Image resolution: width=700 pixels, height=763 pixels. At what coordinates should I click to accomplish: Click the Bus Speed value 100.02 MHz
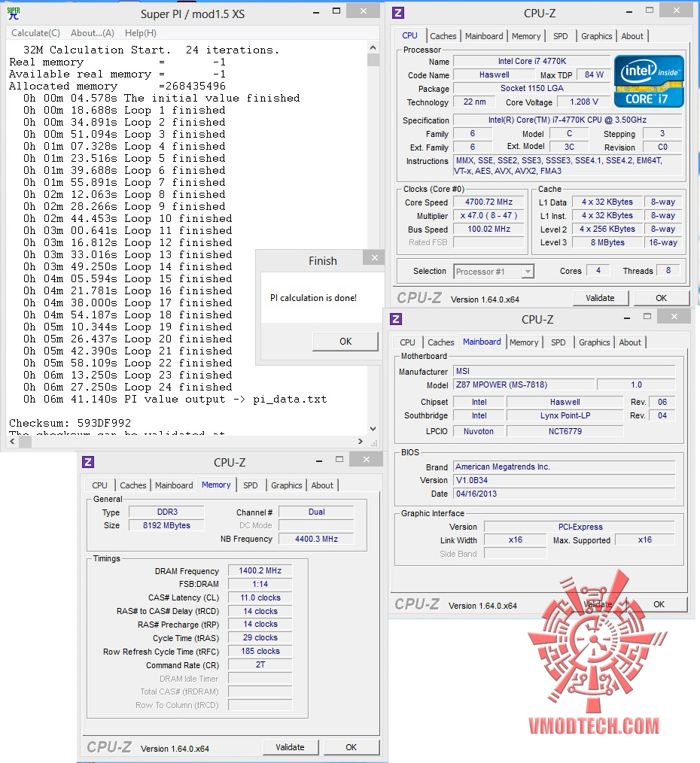coord(488,229)
